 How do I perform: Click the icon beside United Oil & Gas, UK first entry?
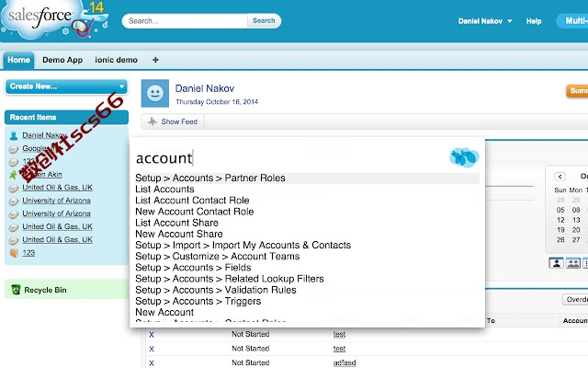coord(14,188)
